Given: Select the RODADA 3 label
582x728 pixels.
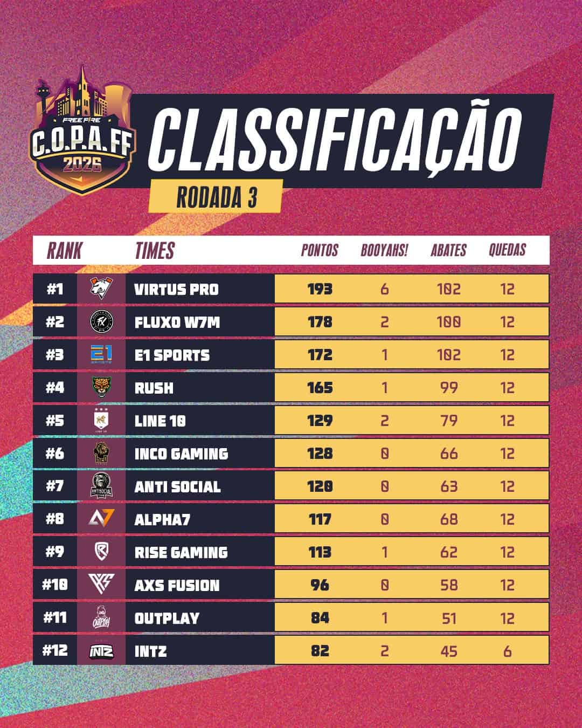Looking at the screenshot, I should pos(216,197).
